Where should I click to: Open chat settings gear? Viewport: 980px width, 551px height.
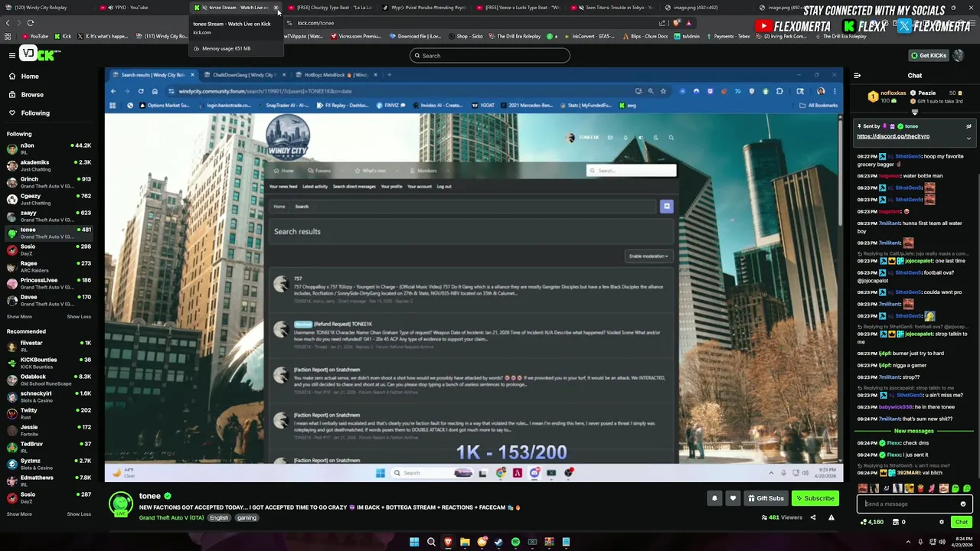942,522
